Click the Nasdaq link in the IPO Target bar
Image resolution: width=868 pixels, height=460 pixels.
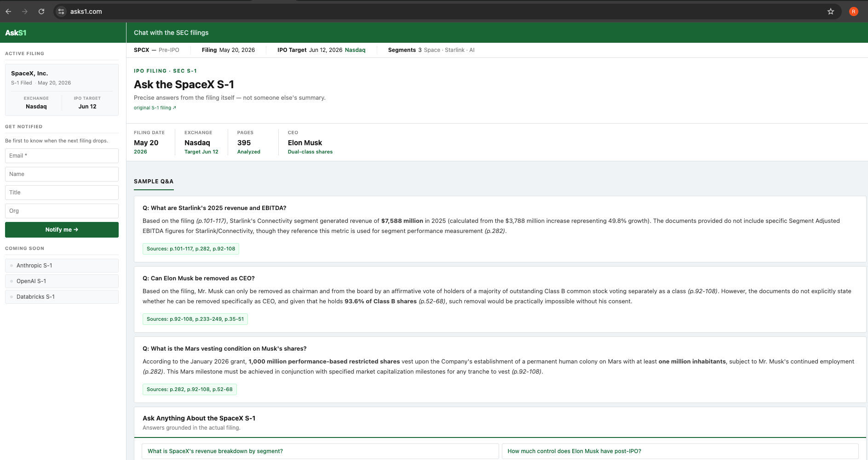click(355, 50)
